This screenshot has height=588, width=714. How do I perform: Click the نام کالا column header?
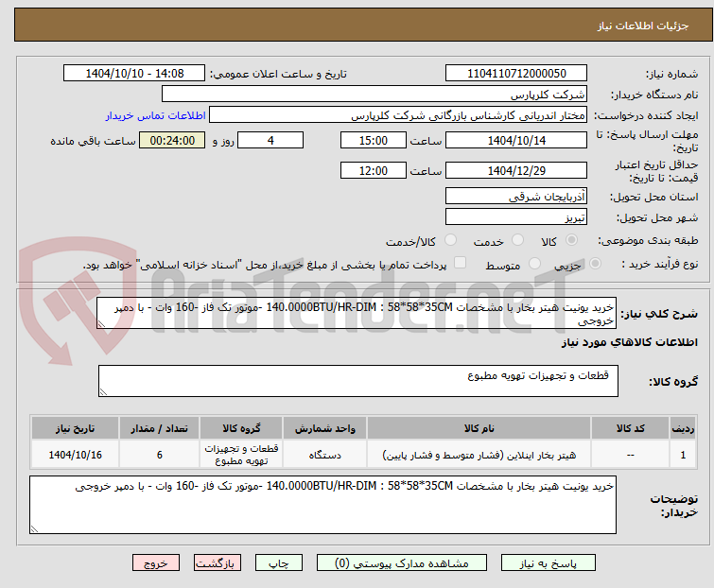click(479, 428)
